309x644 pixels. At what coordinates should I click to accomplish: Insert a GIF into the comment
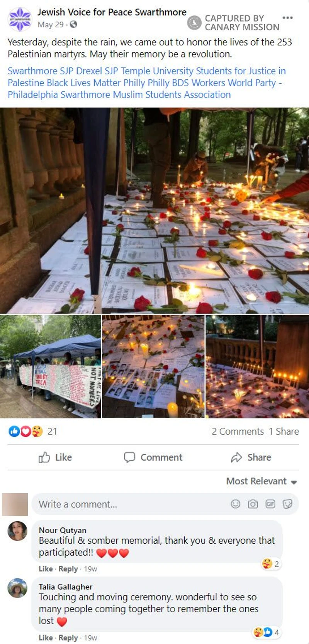270,504
